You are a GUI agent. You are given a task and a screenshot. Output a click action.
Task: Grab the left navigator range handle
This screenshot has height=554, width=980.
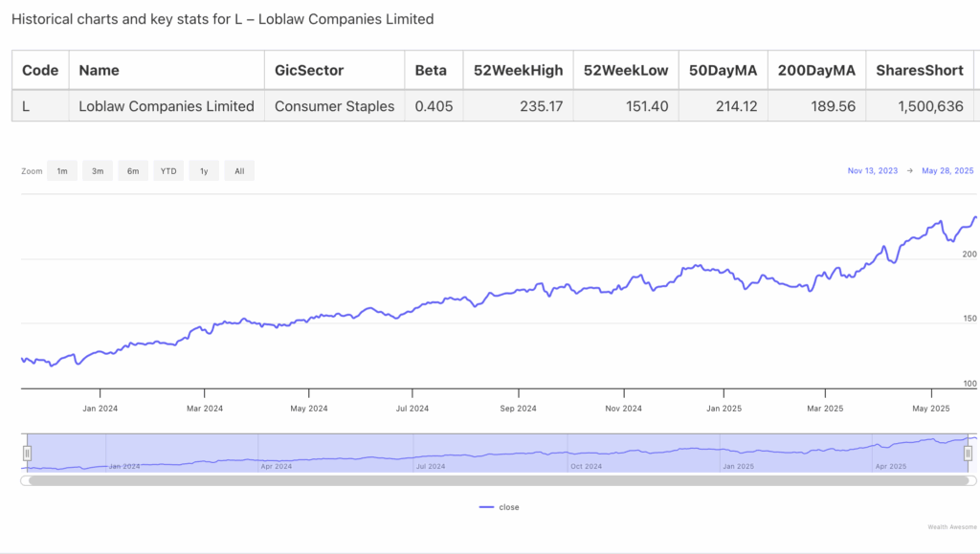[x=27, y=454]
